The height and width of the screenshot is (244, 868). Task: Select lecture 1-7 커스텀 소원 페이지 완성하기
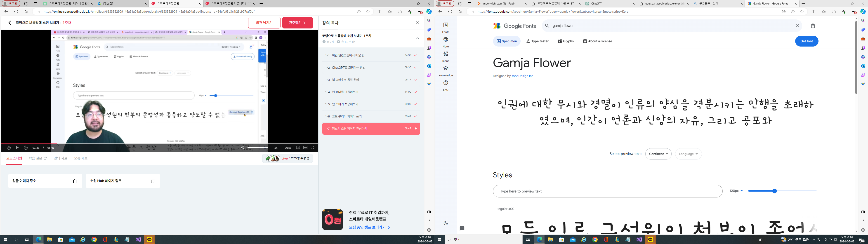click(x=371, y=128)
